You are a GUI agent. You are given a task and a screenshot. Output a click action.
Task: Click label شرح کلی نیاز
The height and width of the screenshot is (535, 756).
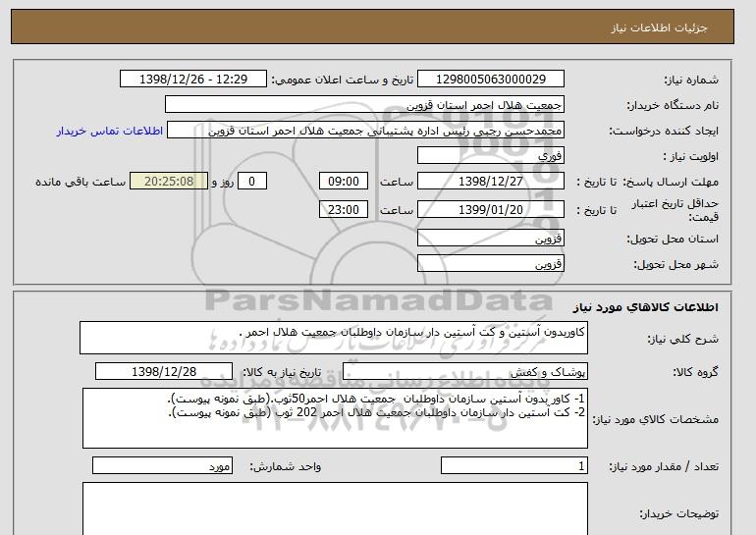(x=682, y=339)
